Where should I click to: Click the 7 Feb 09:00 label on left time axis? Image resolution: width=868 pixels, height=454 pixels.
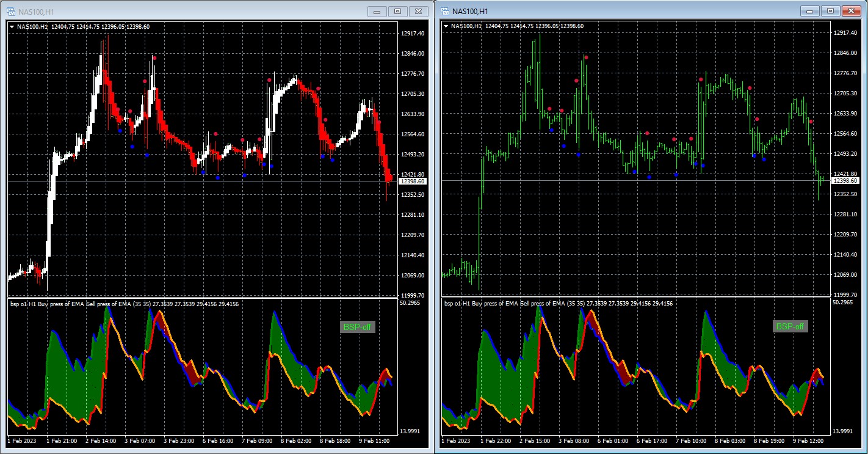click(257, 441)
